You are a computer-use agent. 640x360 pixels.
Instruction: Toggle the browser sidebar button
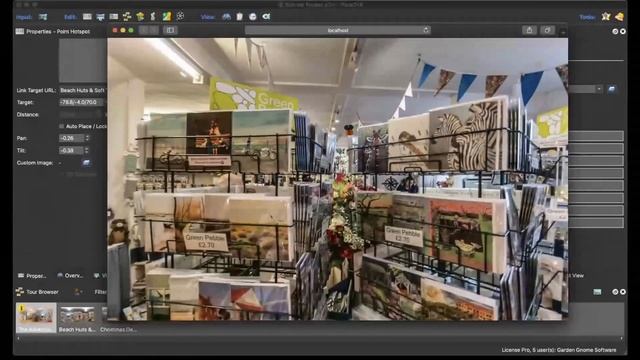coord(170,30)
